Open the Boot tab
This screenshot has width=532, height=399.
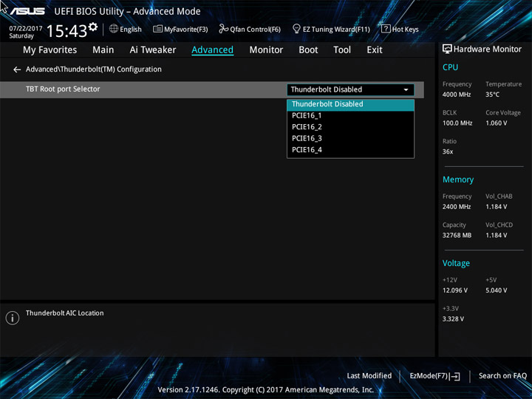click(308, 50)
